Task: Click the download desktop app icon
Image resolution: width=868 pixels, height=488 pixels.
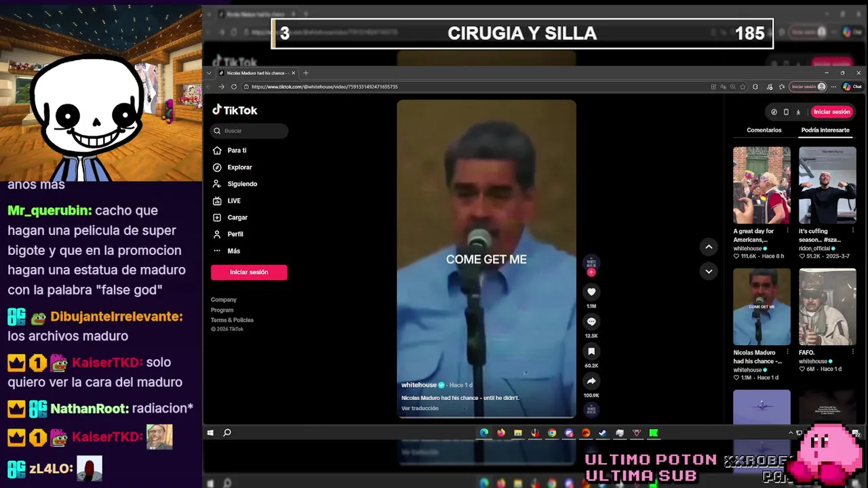Action: point(798,112)
